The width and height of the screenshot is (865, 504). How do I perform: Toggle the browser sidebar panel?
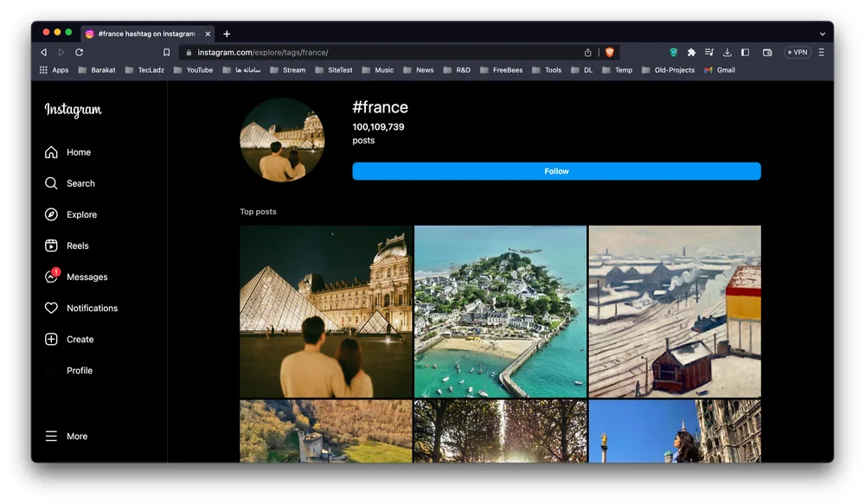point(745,53)
